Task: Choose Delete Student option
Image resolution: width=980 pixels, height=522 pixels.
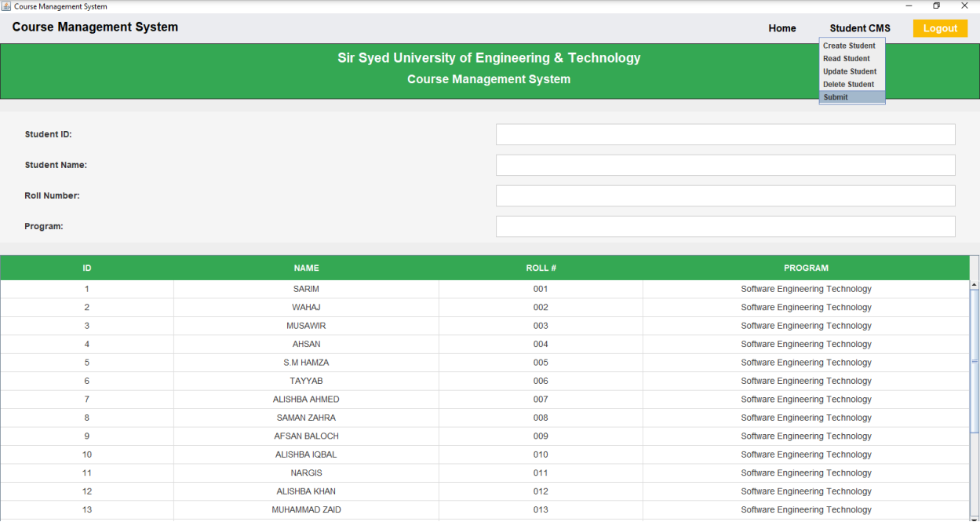Action: point(848,84)
